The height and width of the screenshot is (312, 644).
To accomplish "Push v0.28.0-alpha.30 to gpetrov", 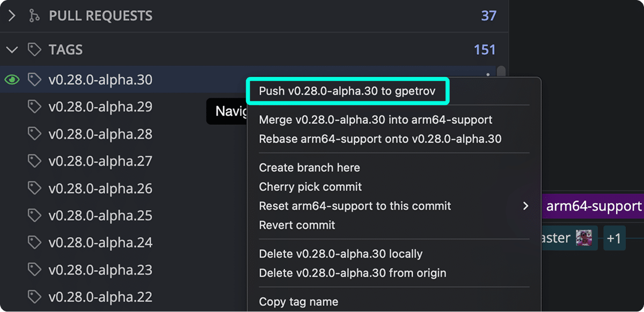I will point(347,91).
